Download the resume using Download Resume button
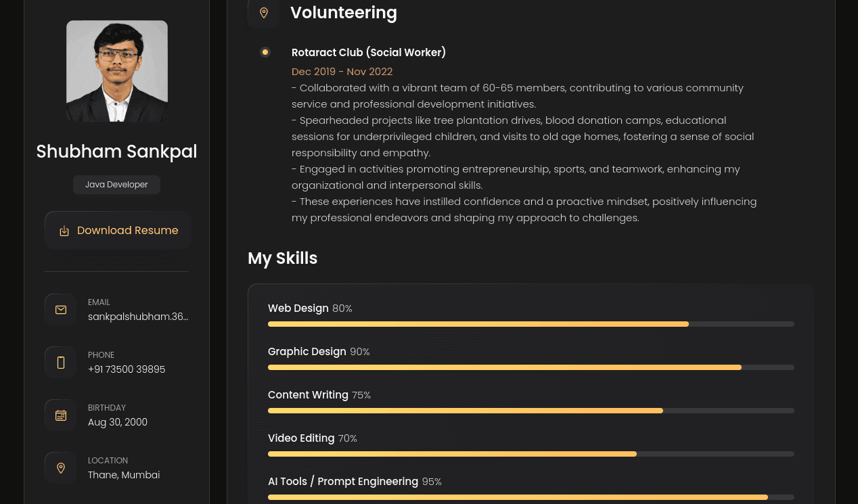 tap(118, 230)
